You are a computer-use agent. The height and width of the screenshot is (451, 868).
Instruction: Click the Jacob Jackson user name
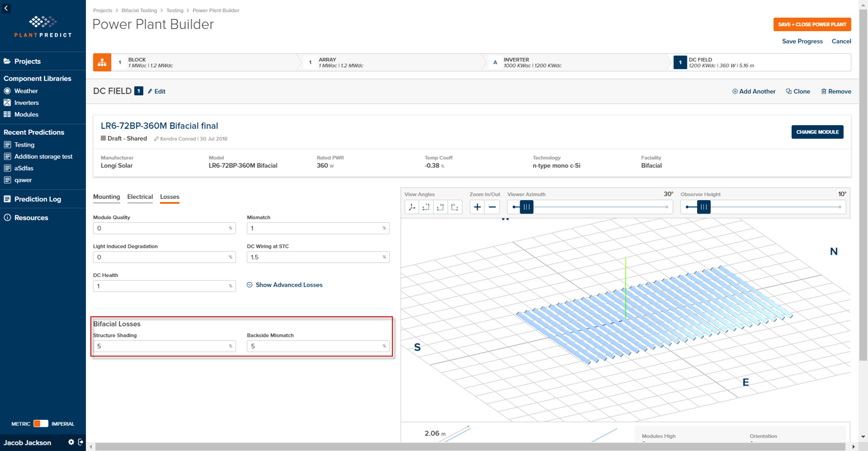pyautogui.click(x=27, y=442)
